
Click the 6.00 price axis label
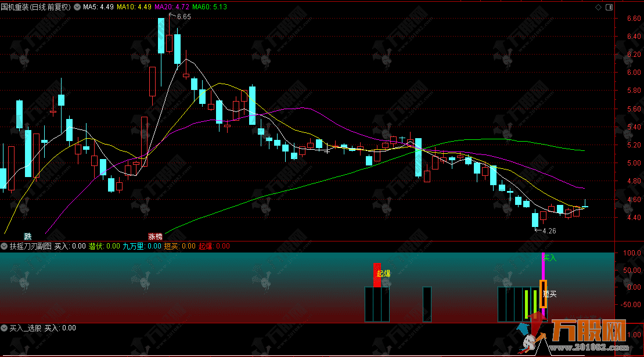pos(634,72)
